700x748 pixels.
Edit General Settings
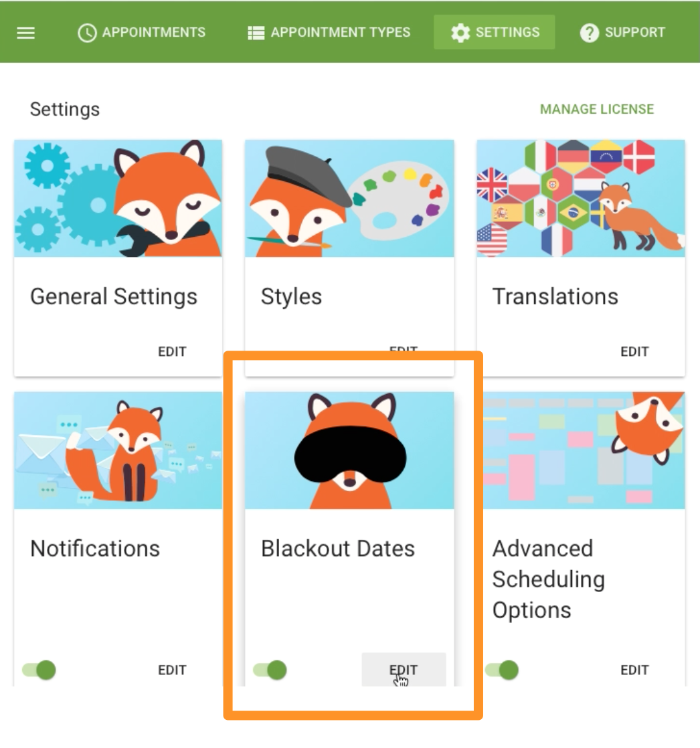pyautogui.click(x=172, y=351)
